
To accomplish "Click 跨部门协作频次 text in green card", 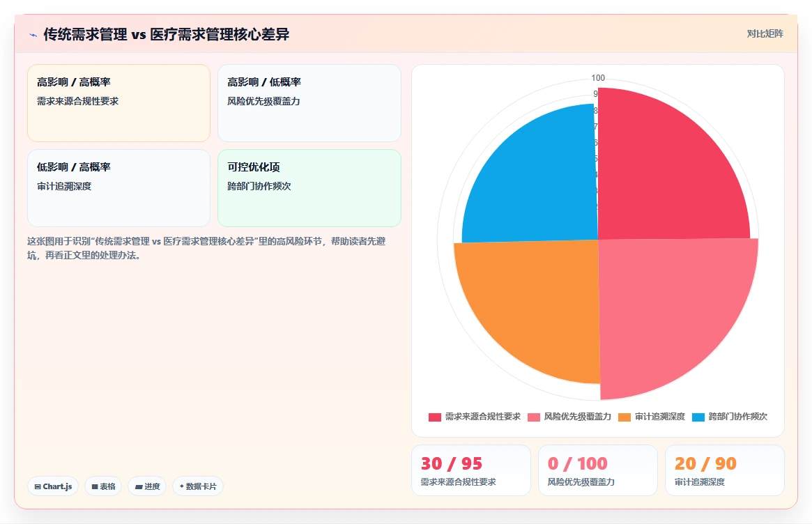I will tap(259, 186).
